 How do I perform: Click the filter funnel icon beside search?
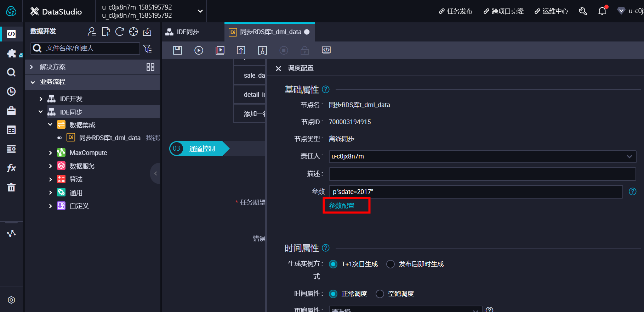click(148, 49)
